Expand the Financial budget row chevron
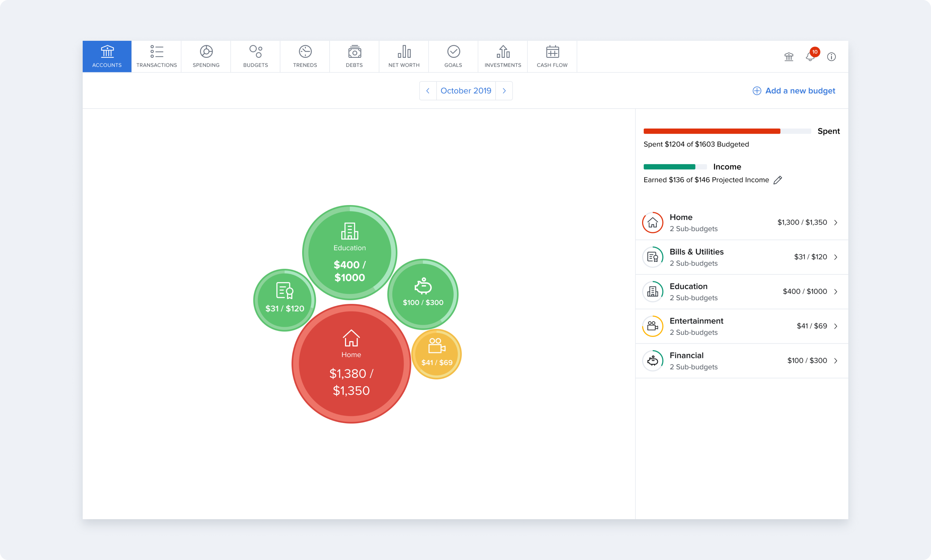 (x=836, y=361)
